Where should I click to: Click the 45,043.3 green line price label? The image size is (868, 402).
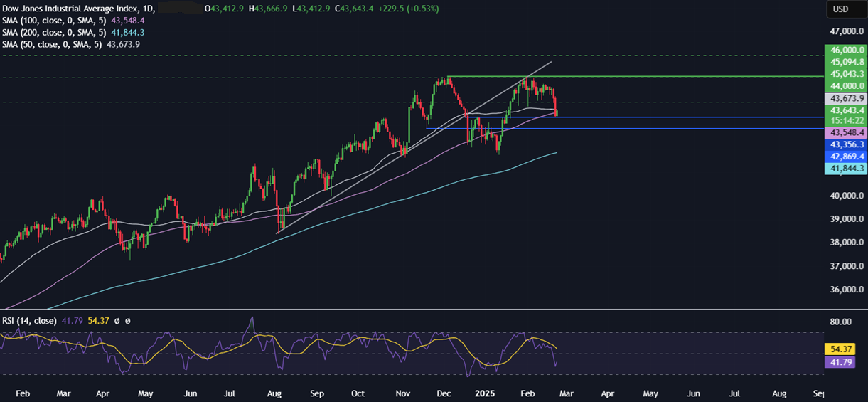[845, 74]
